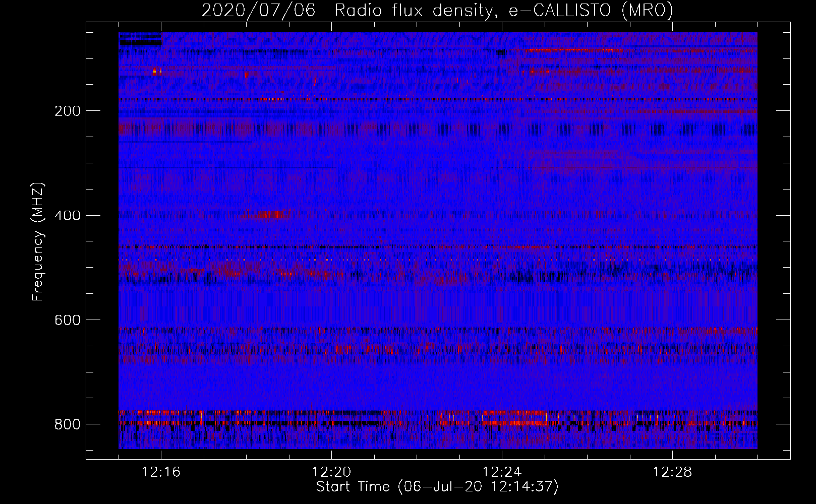Click the 12:16 time tick label
The image size is (816, 504).
161,472
